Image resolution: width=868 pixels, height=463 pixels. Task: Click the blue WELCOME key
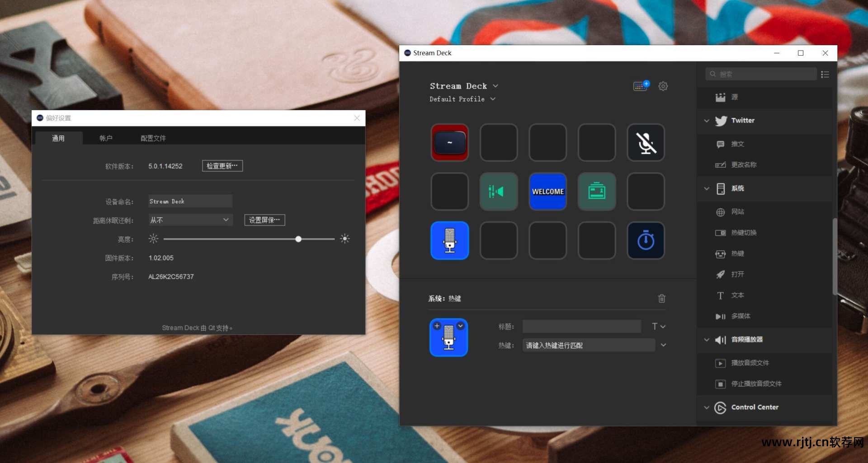(547, 192)
